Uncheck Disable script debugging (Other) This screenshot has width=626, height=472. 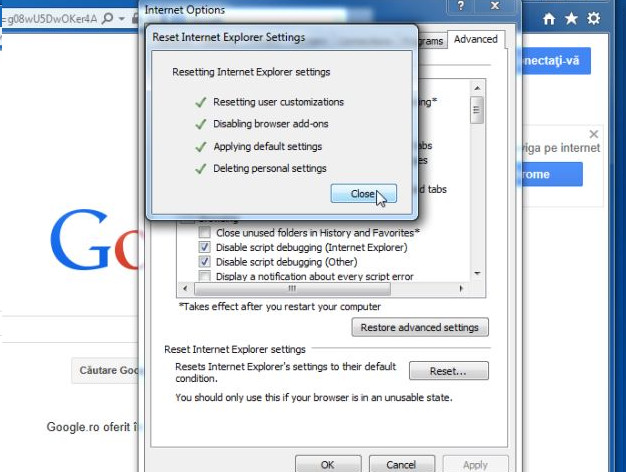click(205, 262)
